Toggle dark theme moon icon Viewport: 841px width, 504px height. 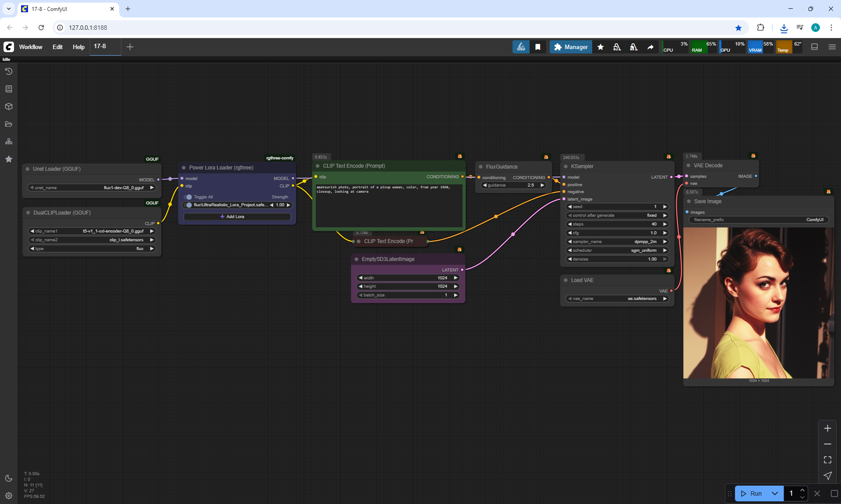(9, 478)
